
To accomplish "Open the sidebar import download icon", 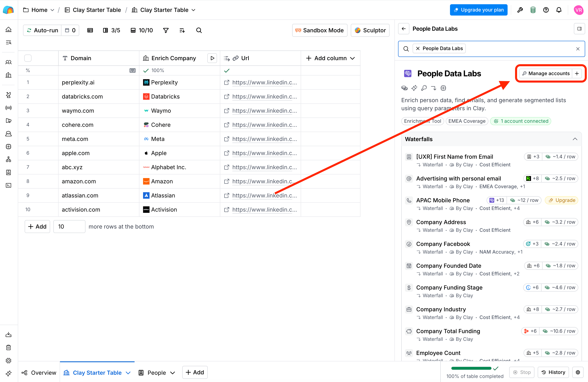I will (9, 335).
